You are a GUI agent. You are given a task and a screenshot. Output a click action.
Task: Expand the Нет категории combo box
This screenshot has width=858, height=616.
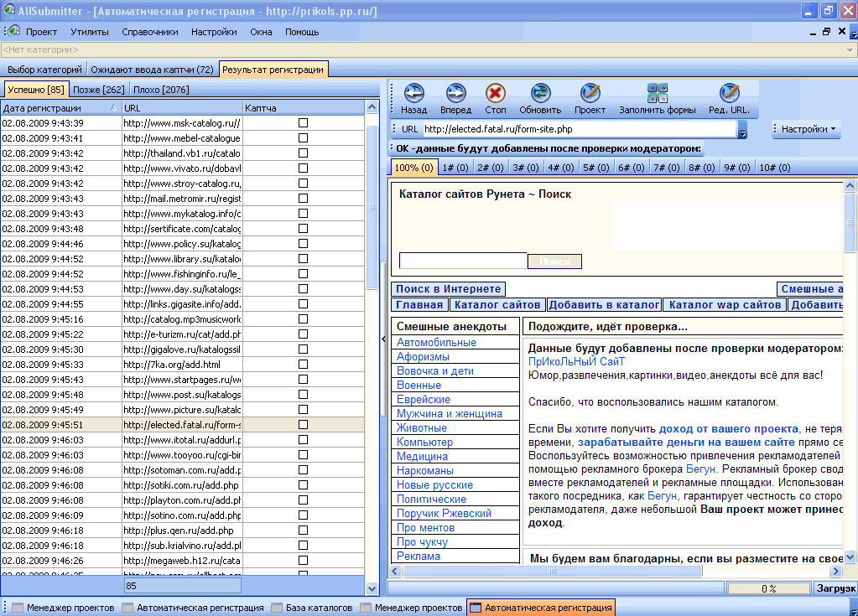click(851, 50)
